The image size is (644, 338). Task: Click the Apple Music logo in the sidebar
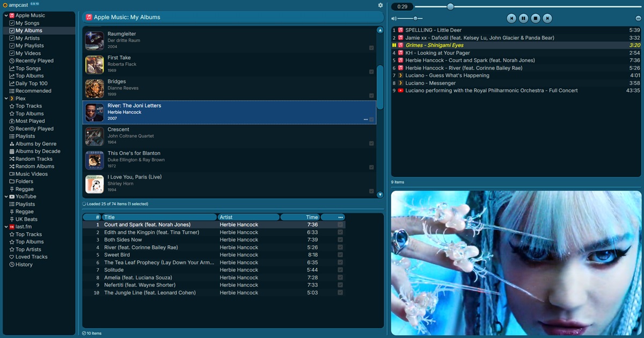point(12,16)
